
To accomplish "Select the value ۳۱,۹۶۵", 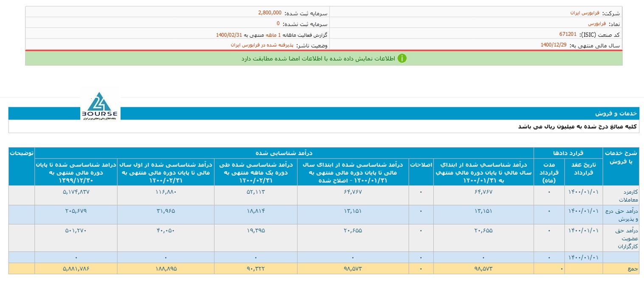I will (166, 211).
